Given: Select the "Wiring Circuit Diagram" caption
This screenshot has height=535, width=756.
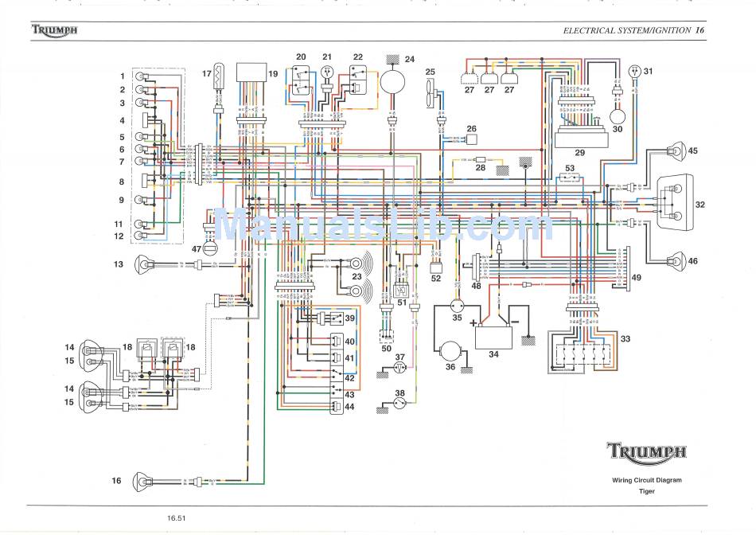Looking at the screenshot, I should (646, 480).
